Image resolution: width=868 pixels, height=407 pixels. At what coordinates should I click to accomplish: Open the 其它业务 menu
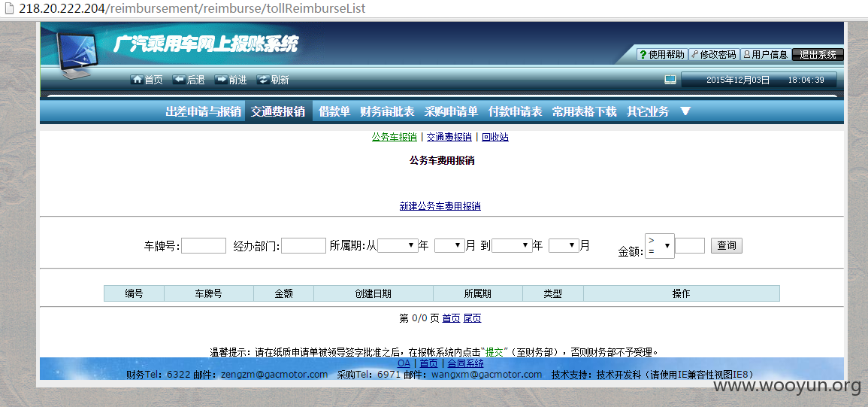pos(648,111)
